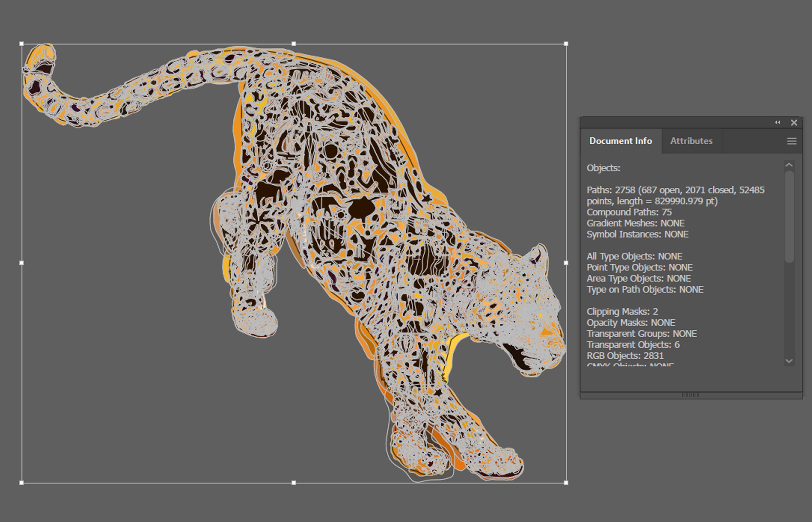Click the top-center bounding box handle

coord(293,44)
